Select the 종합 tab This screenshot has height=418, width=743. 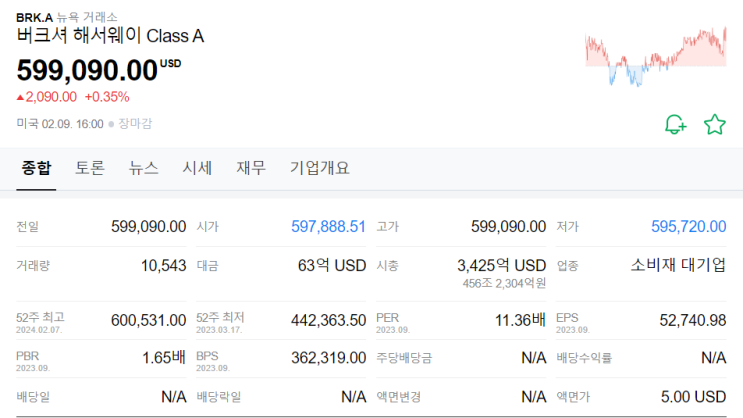click(x=36, y=168)
